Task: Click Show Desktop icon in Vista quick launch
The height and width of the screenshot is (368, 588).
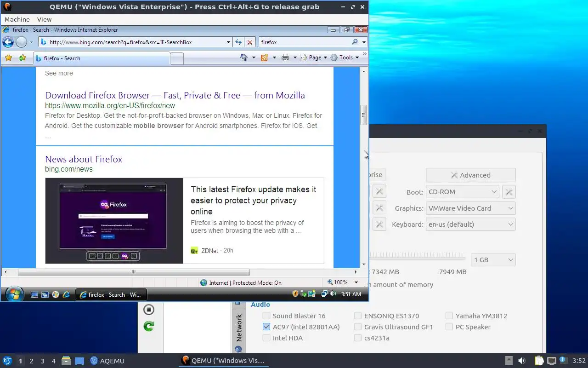Action: [x=34, y=294]
